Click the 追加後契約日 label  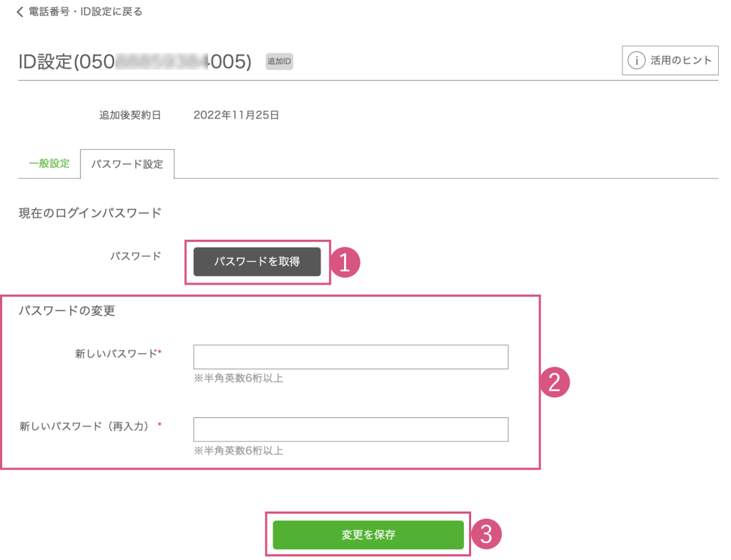[130, 114]
